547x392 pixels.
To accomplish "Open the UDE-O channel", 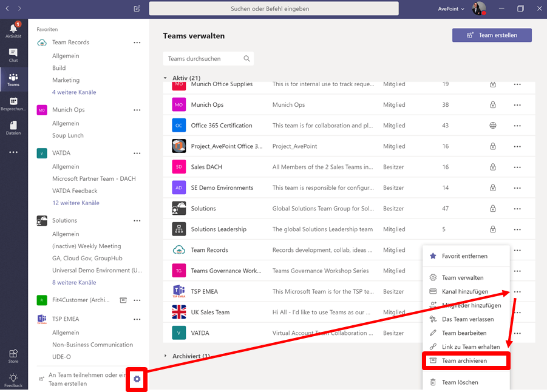I will point(61,357).
